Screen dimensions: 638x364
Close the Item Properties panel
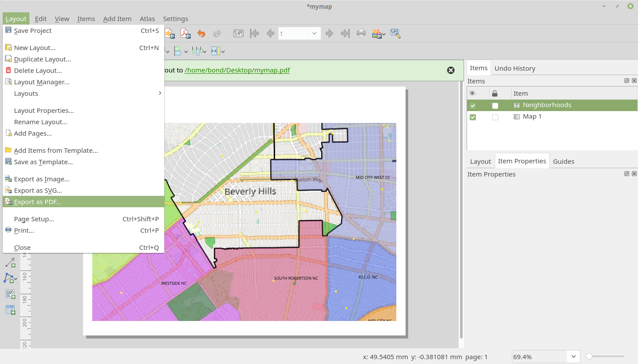point(634,174)
